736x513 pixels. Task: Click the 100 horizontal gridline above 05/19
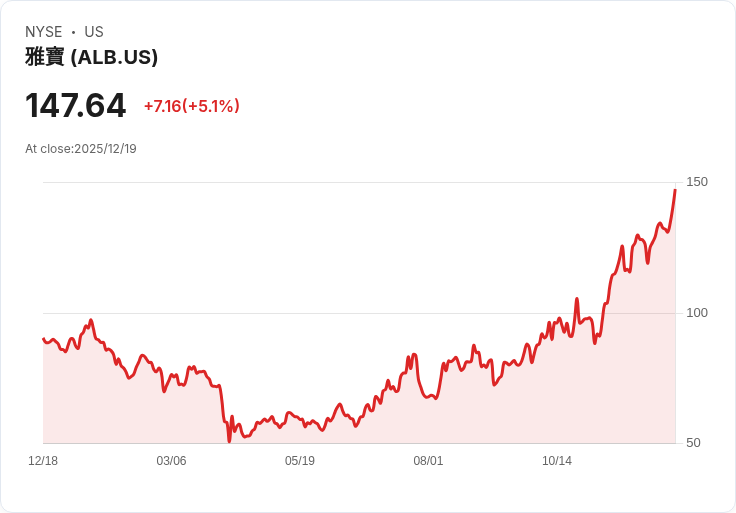[x=300, y=313]
